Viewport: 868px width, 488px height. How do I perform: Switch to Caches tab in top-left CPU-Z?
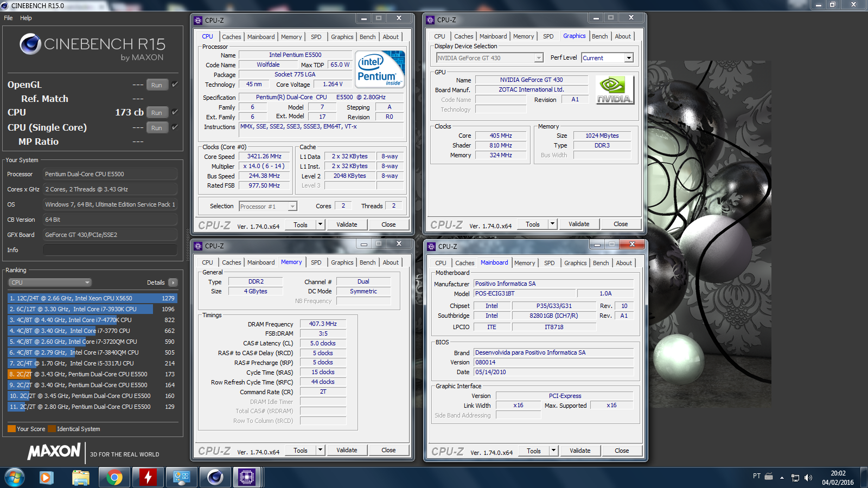point(232,37)
